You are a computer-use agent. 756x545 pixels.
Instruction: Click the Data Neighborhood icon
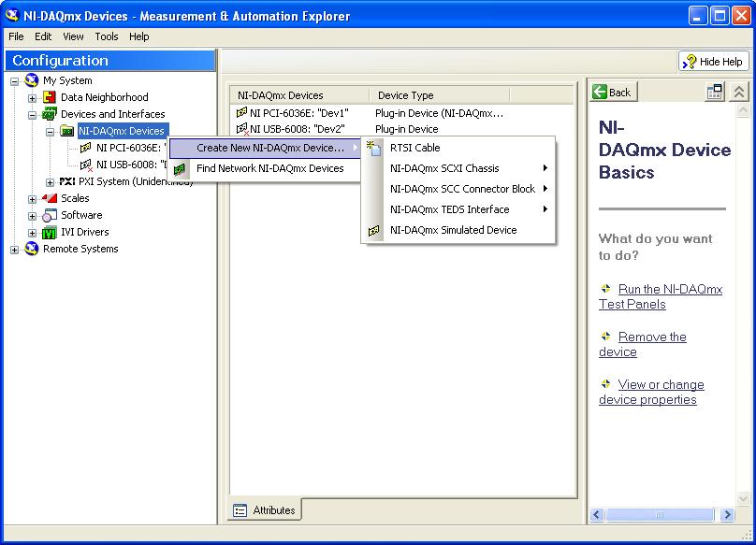coord(50,97)
